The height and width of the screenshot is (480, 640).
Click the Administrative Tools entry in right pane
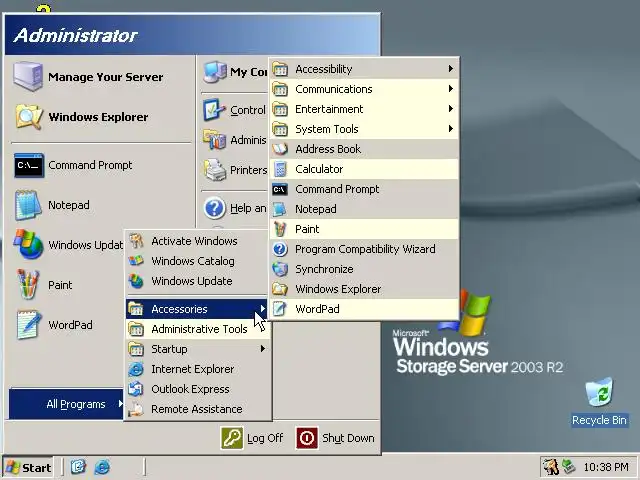236,140
